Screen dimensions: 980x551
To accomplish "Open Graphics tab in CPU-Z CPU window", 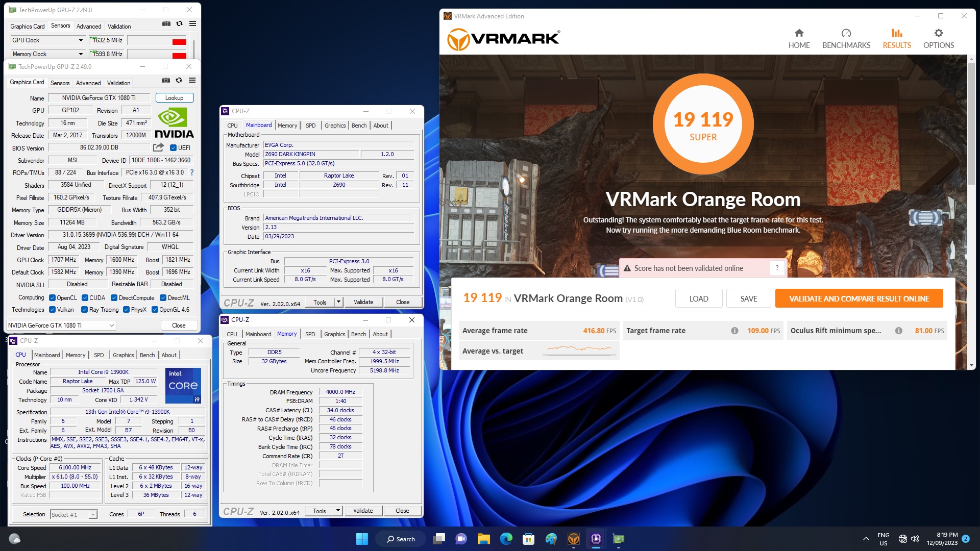I will [124, 355].
